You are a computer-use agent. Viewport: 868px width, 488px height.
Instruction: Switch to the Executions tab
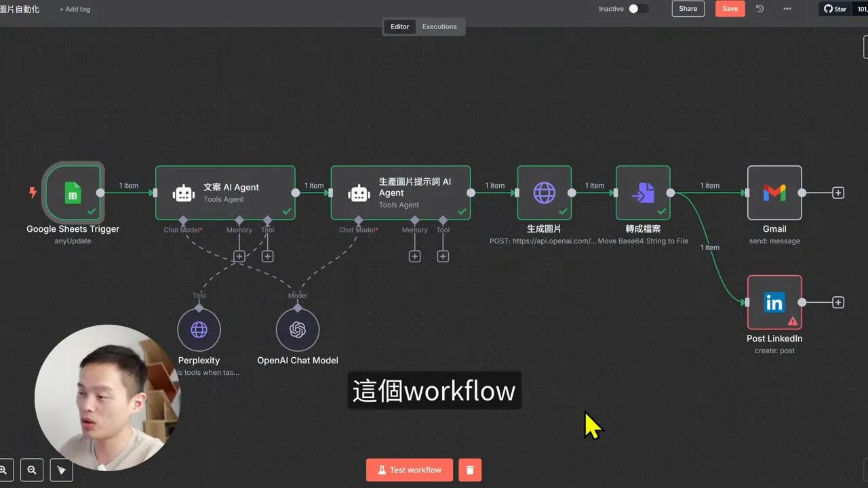pyautogui.click(x=439, y=26)
